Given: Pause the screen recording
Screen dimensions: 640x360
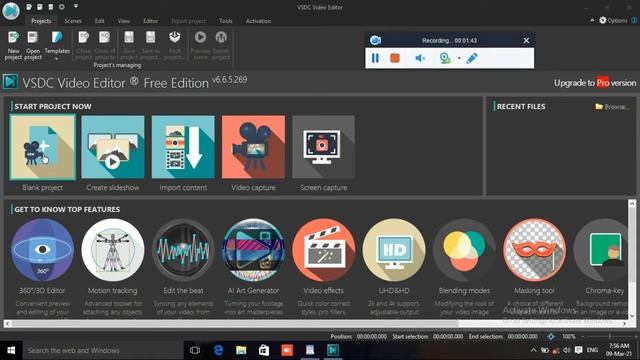Looking at the screenshot, I should [x=375, y=58].
